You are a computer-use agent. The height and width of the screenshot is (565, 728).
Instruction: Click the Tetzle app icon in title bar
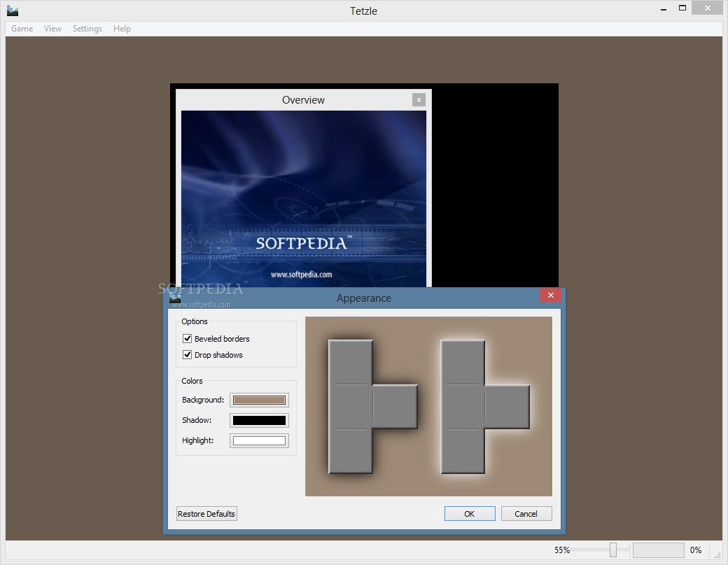tap(13, 11)
